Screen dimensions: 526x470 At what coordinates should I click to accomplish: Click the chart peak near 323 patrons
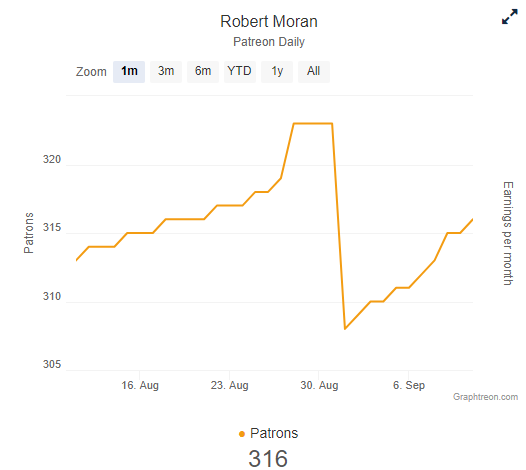coord(313,123)
